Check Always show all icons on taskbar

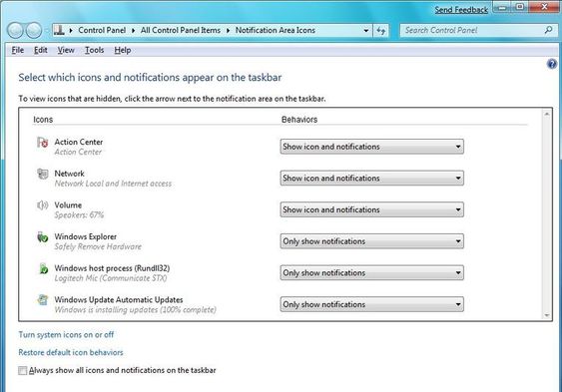[23, 370]
